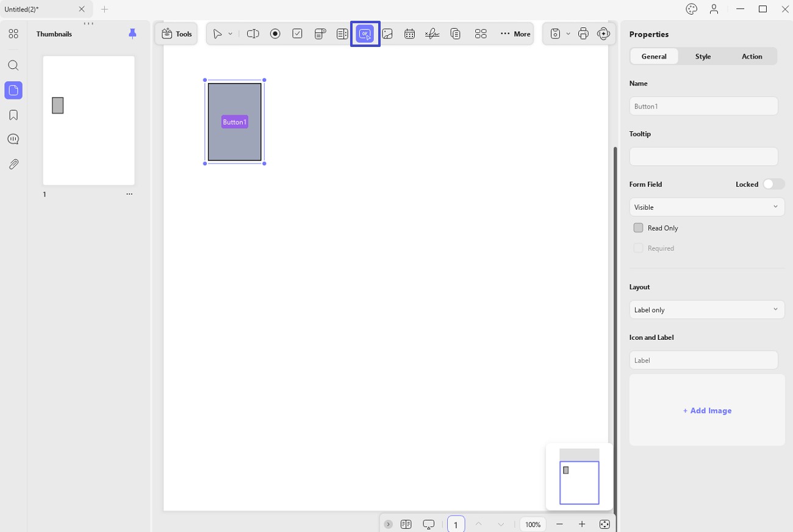The image size is (793, 532).
Task: Unpin the Thumbnails panel
Action: [x=132, y=34]
